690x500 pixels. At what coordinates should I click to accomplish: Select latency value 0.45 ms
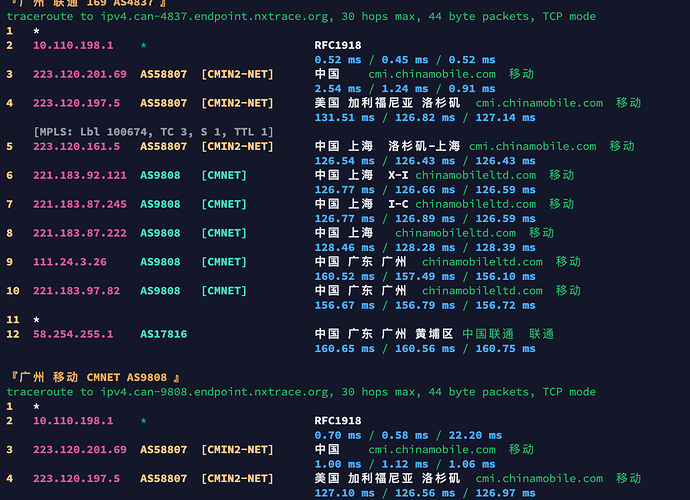(405, 60)
